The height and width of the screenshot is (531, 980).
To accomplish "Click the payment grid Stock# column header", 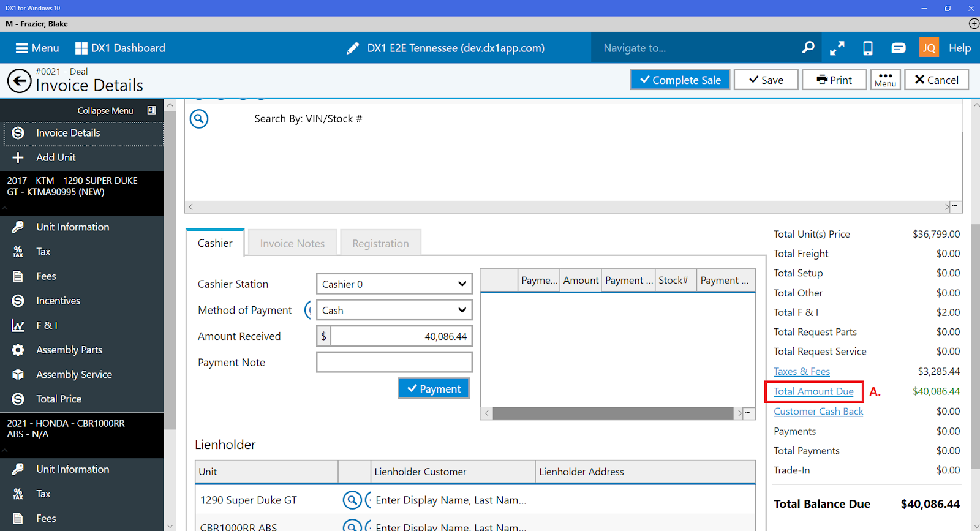I will 676,281.
